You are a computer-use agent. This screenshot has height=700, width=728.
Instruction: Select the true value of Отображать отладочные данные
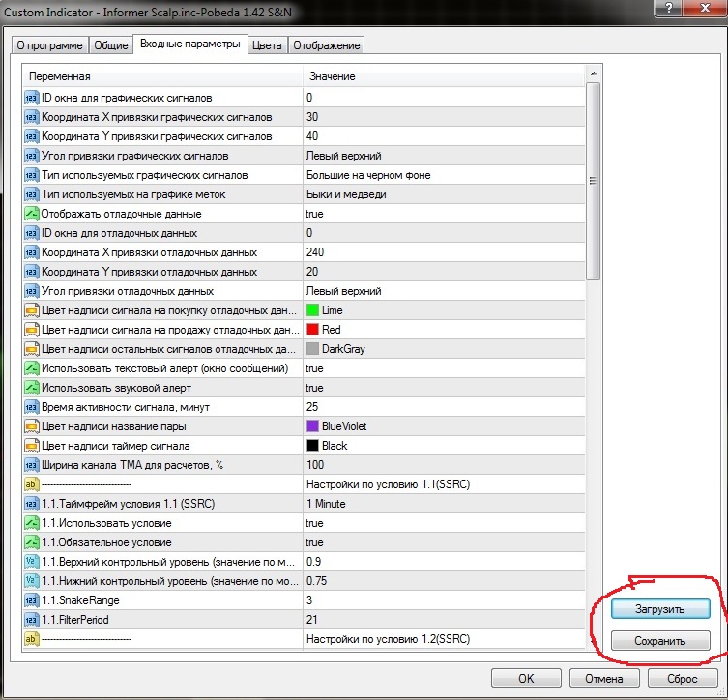(314, 214)
